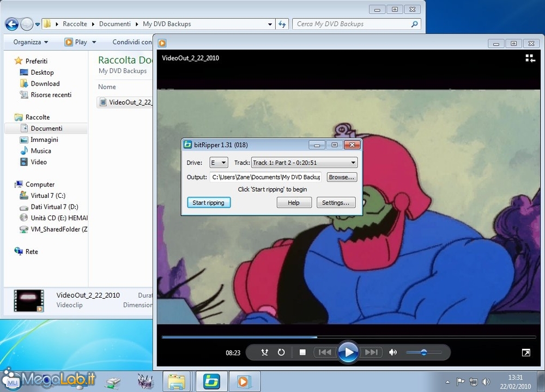Toggle shuffle in the media player
The height and width of the screenshot is (392, 545).
click(x=264, y=352)
